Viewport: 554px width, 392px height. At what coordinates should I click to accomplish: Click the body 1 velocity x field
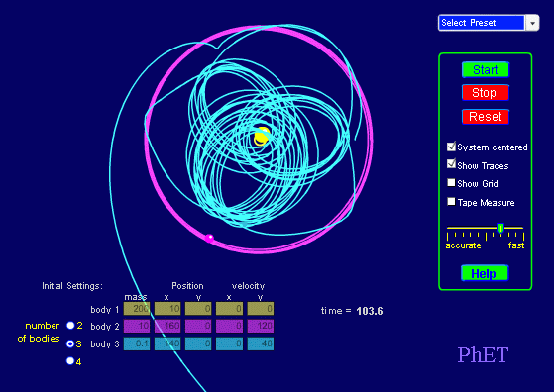pyautogui.click(x=229, y=309)
